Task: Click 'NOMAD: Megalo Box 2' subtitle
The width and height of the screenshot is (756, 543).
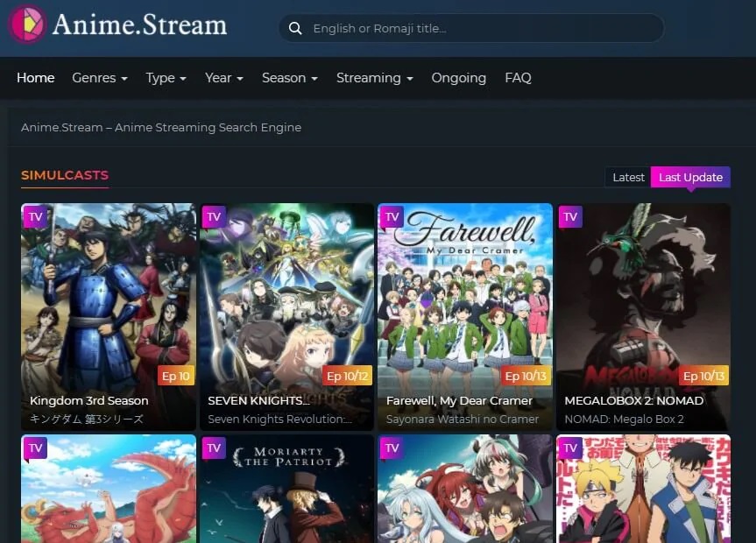Action: [x=625, y=419]
